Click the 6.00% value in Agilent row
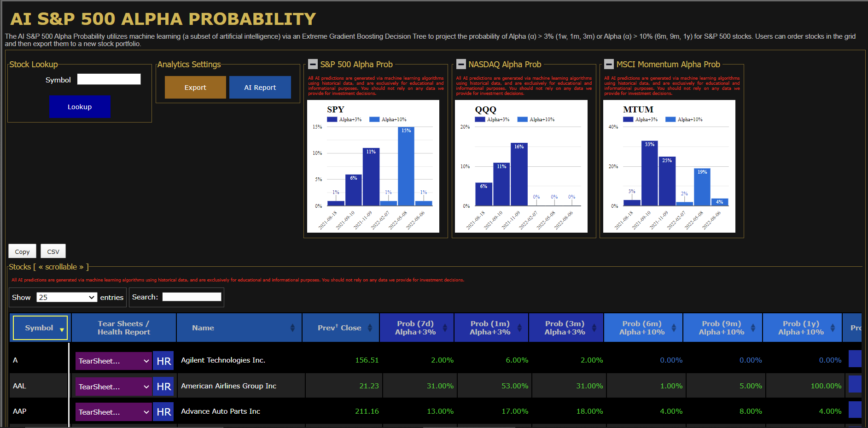Image resolution: width=868 pixels, height=428 pixels. tap(517, 360)
